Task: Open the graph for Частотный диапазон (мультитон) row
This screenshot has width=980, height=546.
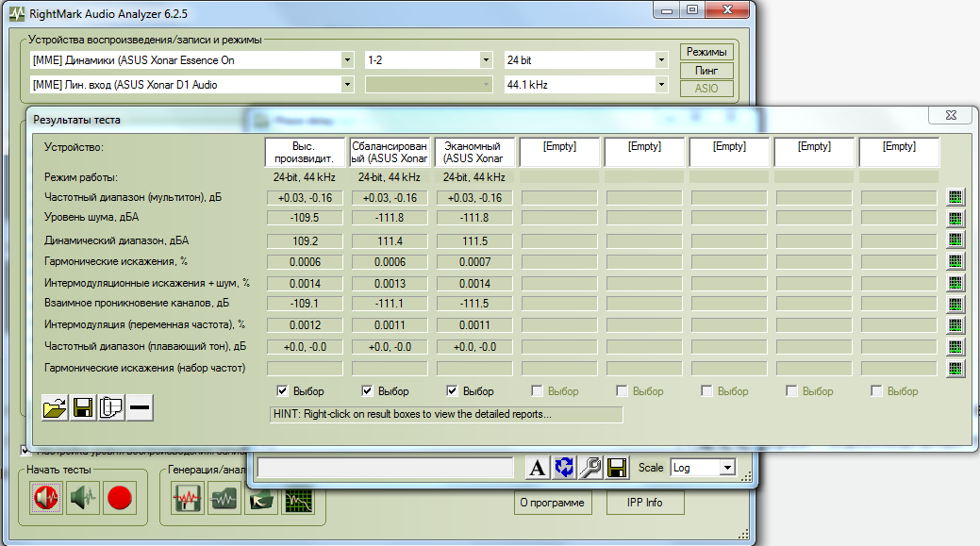Action: pyautogui.click(x=955, y=197)
